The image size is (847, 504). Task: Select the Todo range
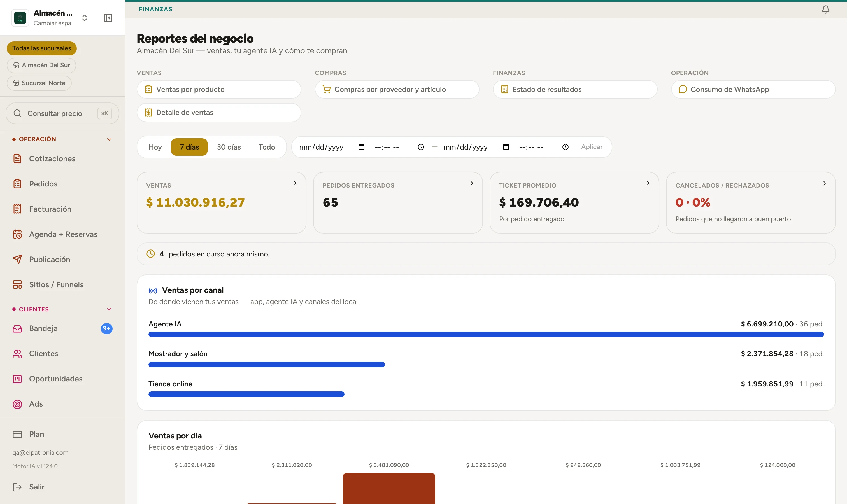click(x=267, y=147)
